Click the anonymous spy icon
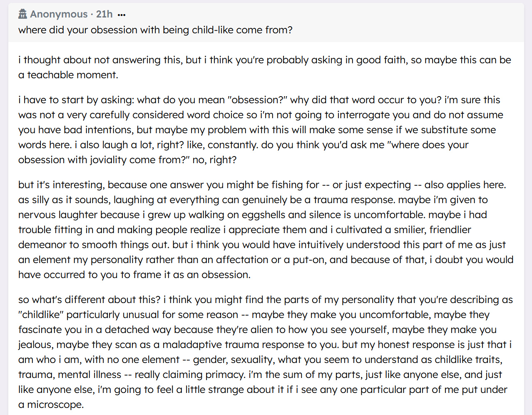Screen dimensions: 532x415 coord(23,14)
